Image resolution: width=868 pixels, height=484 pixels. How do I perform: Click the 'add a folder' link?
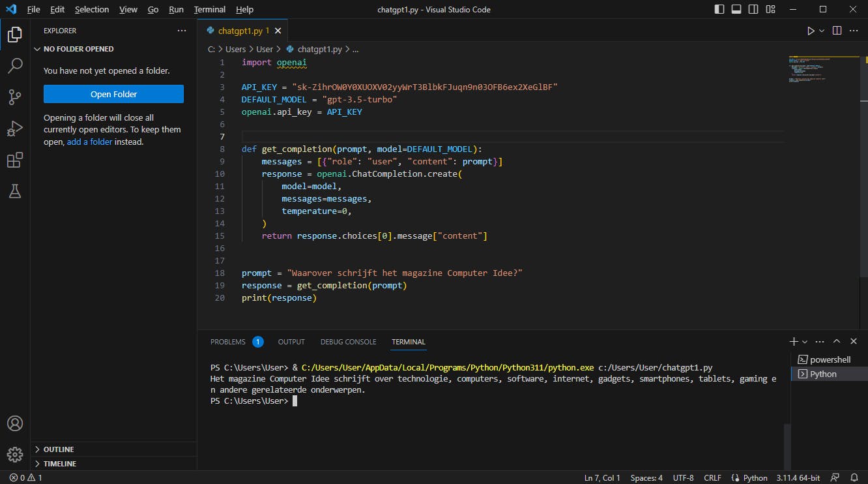point(89,142)
